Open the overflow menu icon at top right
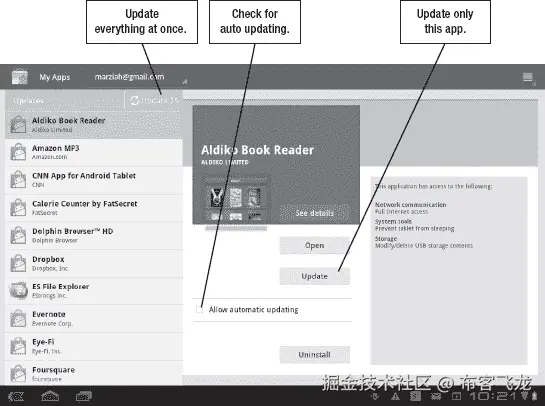Viewport: 545px width, 406px height. point(528,77)
